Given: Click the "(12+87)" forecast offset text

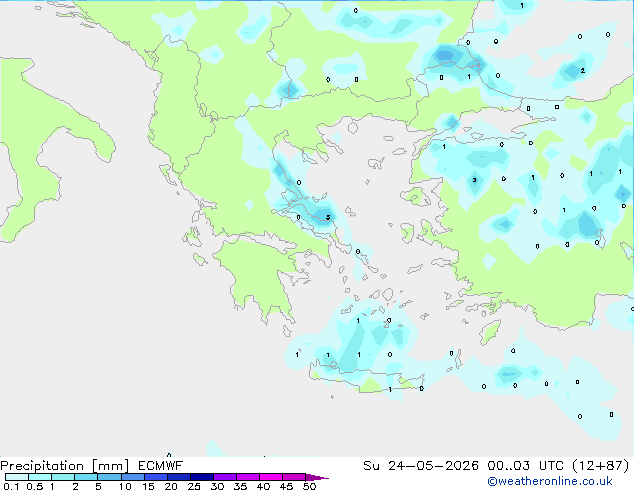Looking at the screenshot, I should (600, 466).
